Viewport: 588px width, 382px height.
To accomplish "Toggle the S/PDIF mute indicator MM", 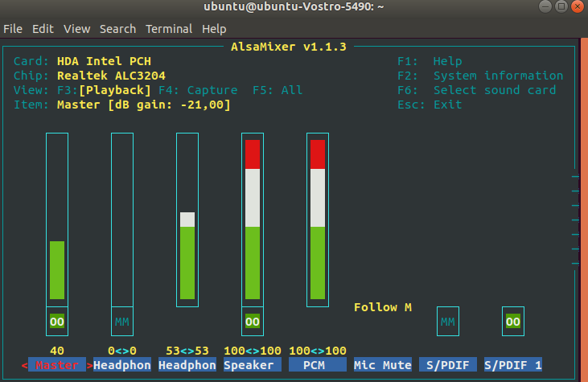I will pos(448,322).
